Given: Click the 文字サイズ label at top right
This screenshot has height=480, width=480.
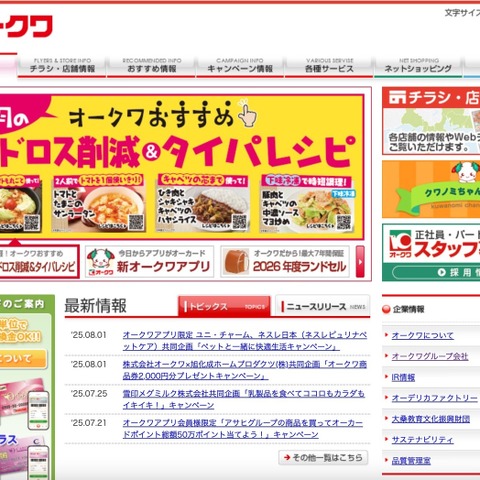Looking at the screenshot, I should 462,13.
